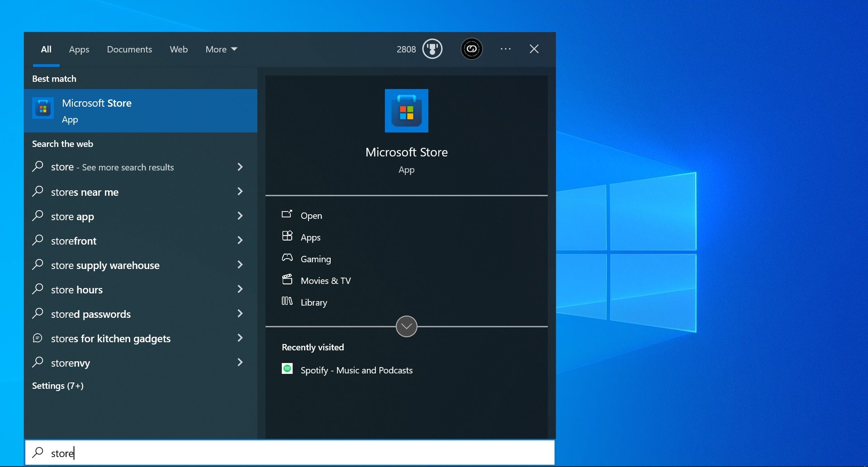Viewport: 868px width, 467px height.
Task: Click search icon beside 'storenvy'
Action: (x=38, y=362)
